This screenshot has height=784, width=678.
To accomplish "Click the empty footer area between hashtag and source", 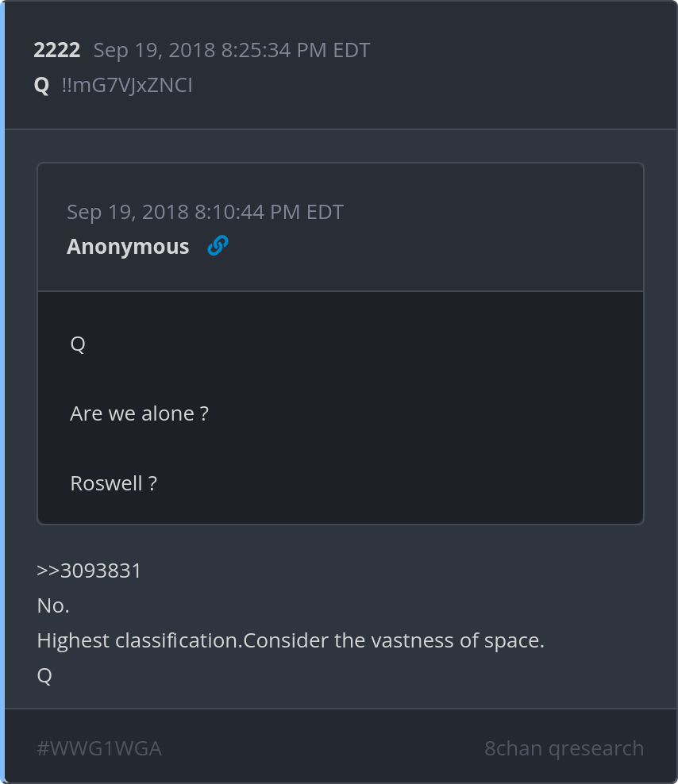I will click(x=318, y=748).
